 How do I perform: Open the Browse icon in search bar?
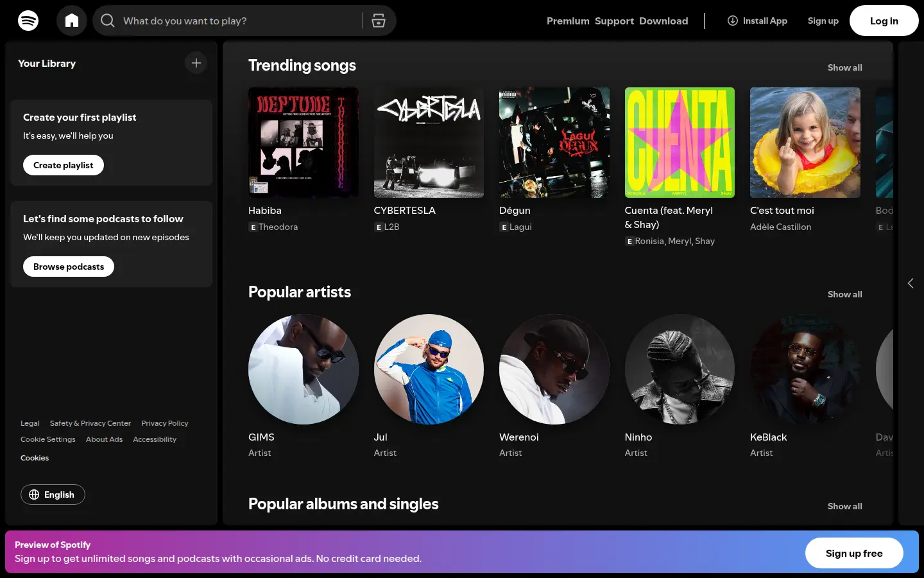point(379,21)
